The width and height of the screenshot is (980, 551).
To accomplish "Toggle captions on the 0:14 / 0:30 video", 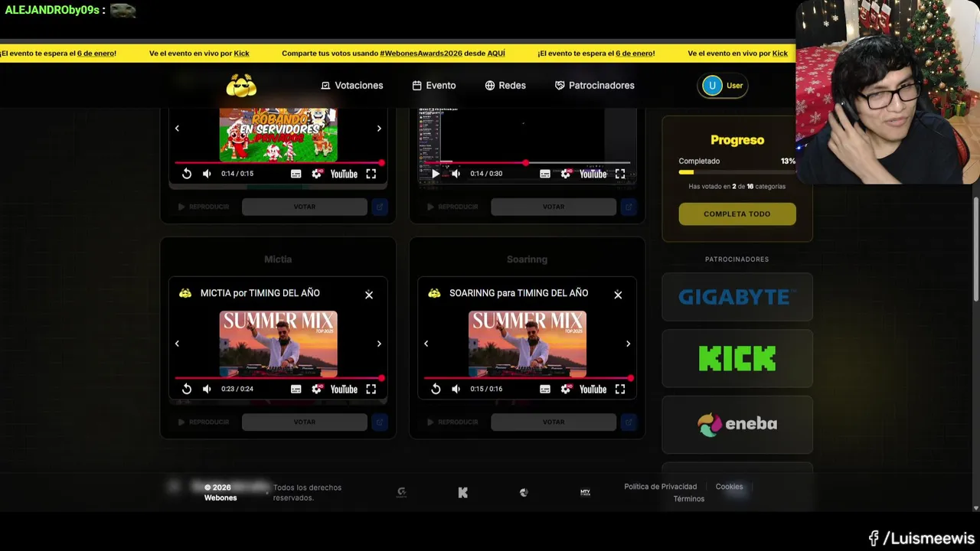I will click(545, 174).
